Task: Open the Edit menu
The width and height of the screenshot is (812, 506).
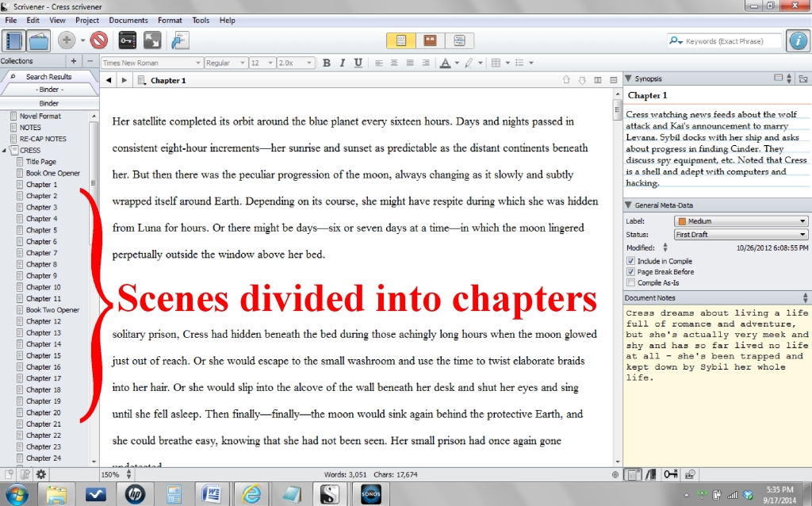Action: 33,20
